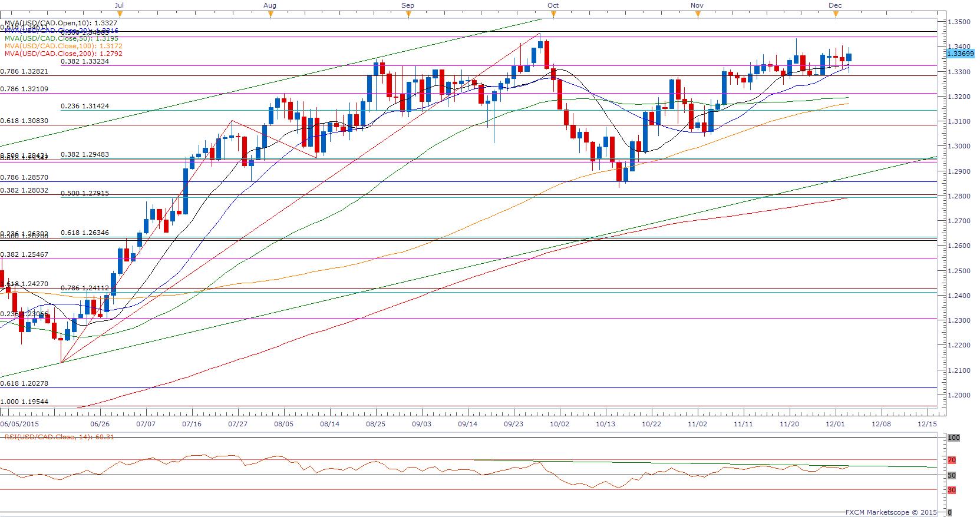The width and height of the screenshot is (980, 517).
Task: Click the current price tag 1.33699
Action: point(961,54)
